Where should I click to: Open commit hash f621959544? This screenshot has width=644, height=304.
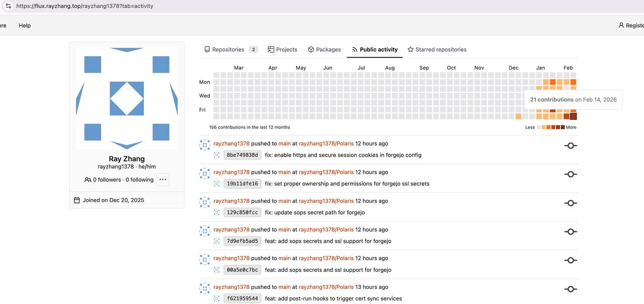click(242, 298)
